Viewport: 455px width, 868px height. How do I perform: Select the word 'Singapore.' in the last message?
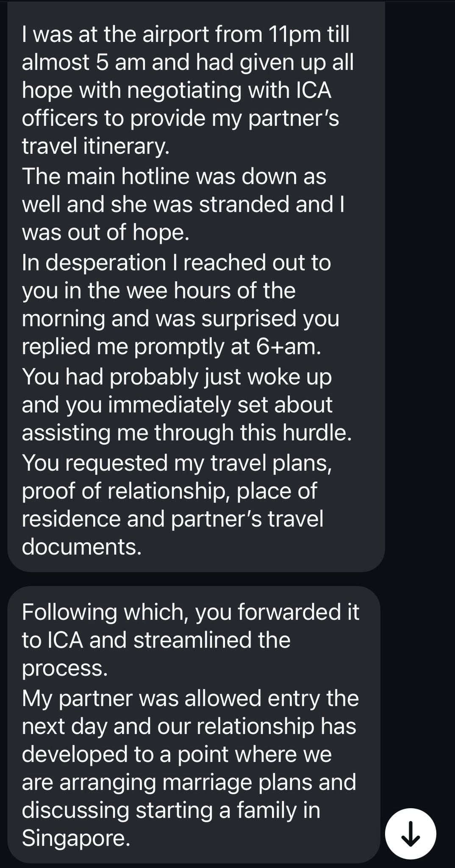coord(76,838)
